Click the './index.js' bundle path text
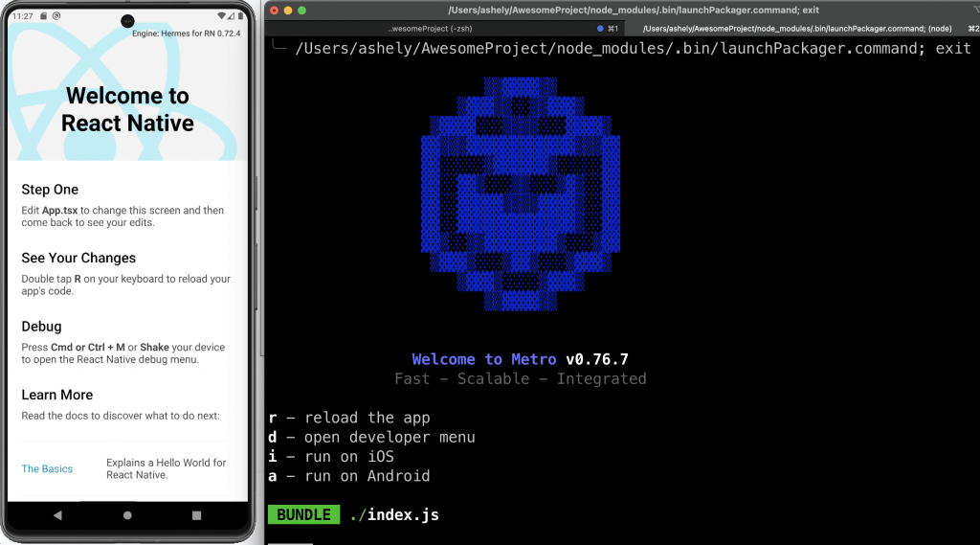The image size is (980, 545). pos(394,514)
